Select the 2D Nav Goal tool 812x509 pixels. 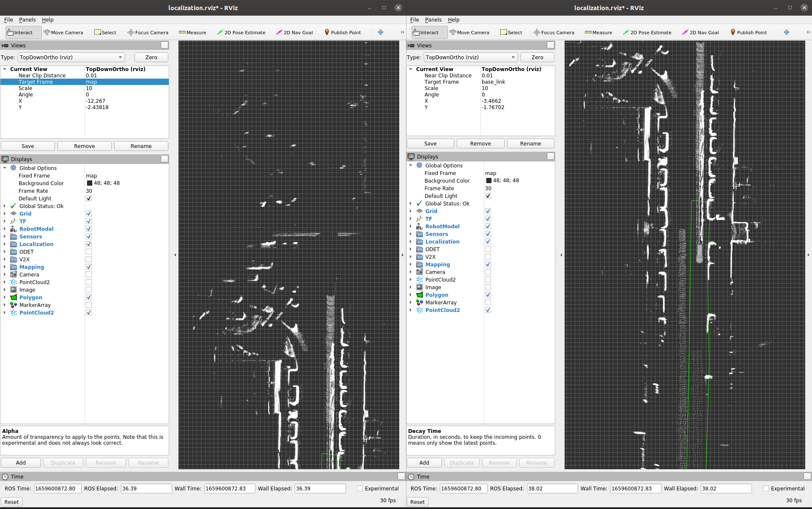pyautogui.click(x=294, y=32)
